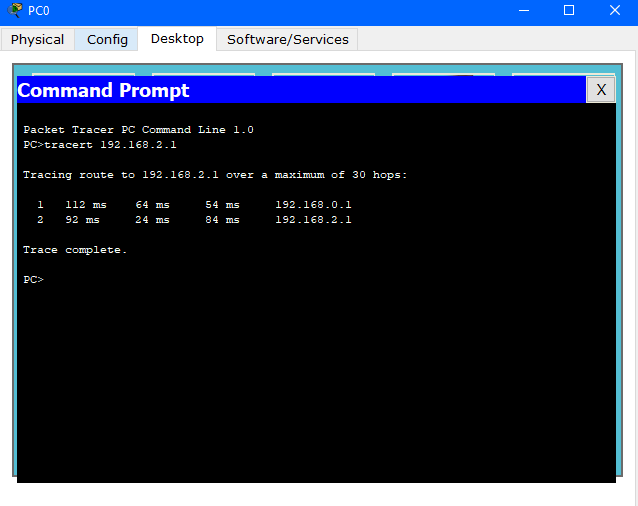Viewport: 638px width, 506px height.
Task: Select the Desktop tab
Action: pos(177,39)
